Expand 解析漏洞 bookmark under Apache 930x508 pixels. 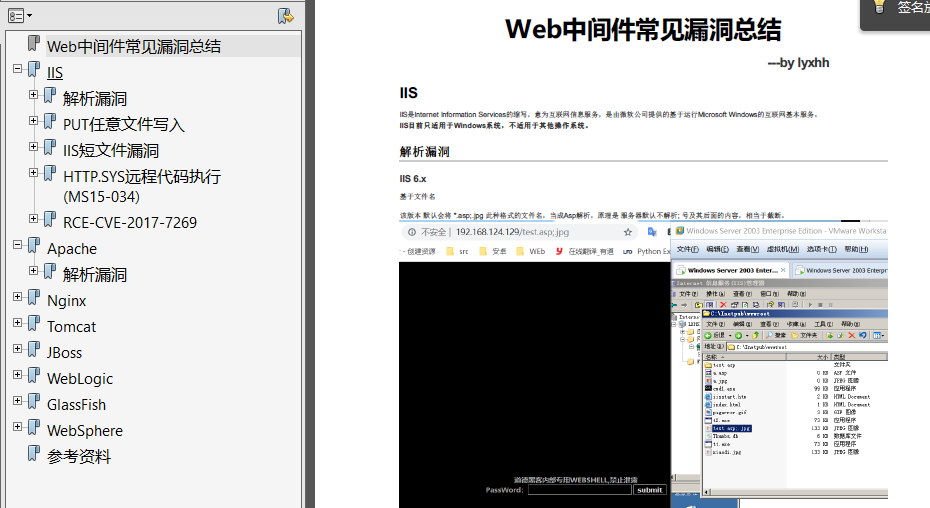(34, 271)
